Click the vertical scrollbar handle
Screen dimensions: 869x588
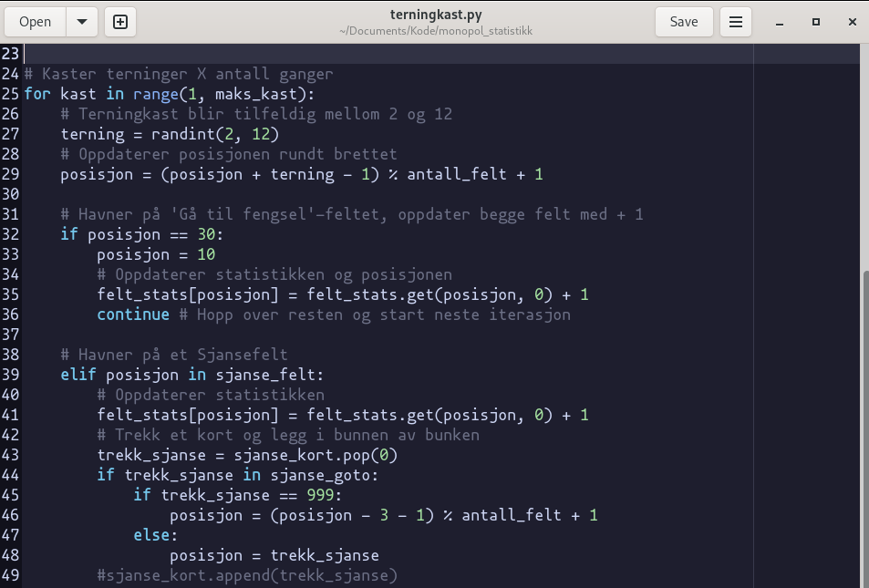coord(863,428)
